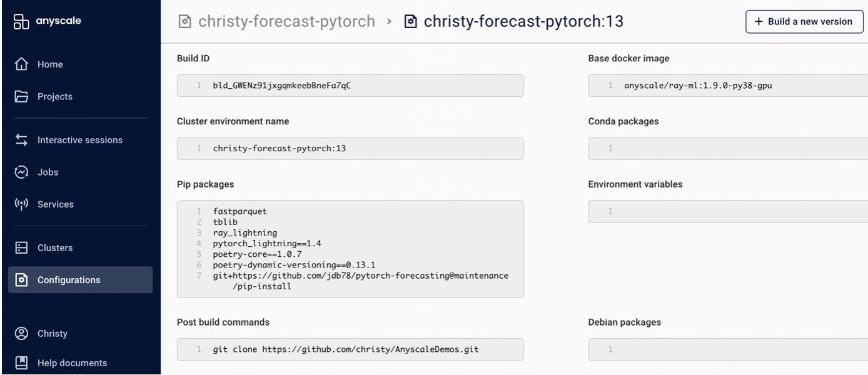The height and width of the screenshot is (375, 868).
Task: Open Interactive sessions arrows icon
Action: tap(21, 140)
